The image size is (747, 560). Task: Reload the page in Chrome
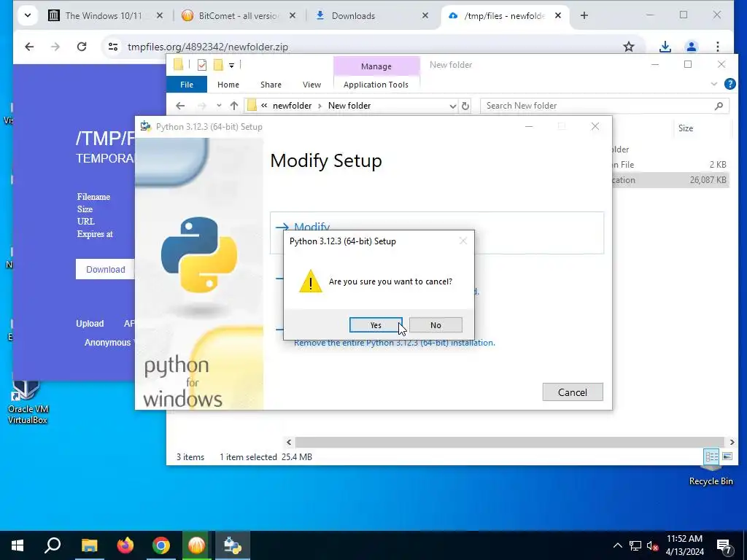82,47
